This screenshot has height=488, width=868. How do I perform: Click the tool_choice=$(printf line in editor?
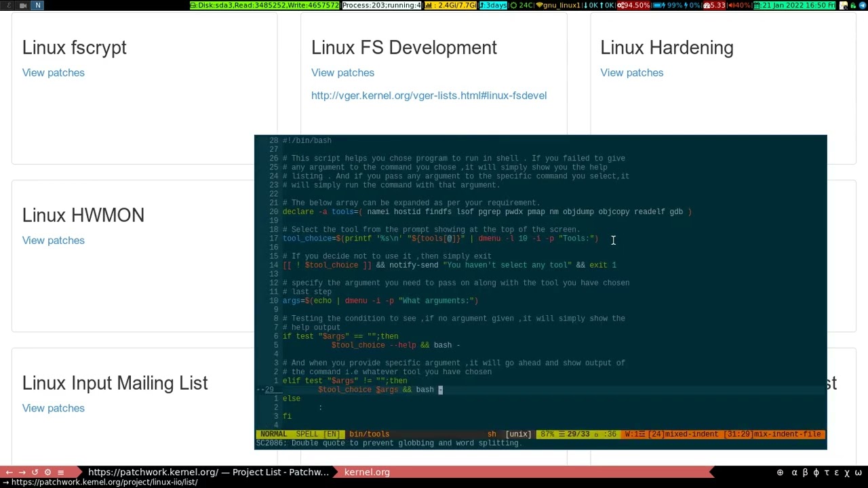pyautogui.click(x=440, y=239)
